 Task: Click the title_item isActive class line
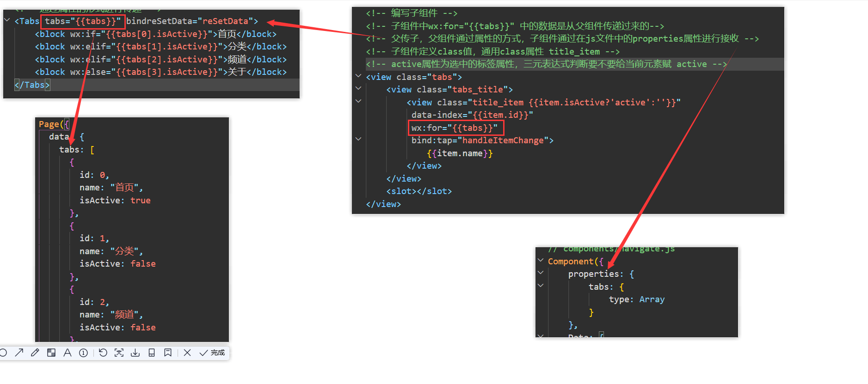pos(543,103)
